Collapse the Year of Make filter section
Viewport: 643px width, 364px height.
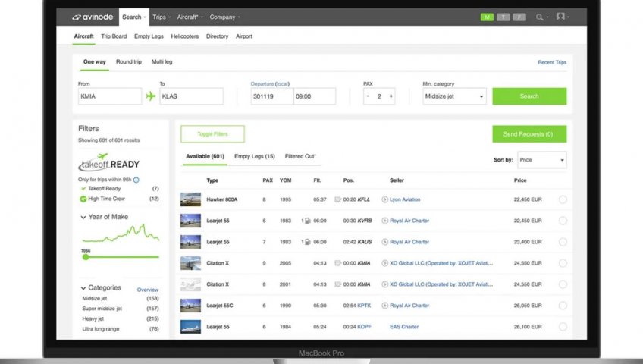83,217
